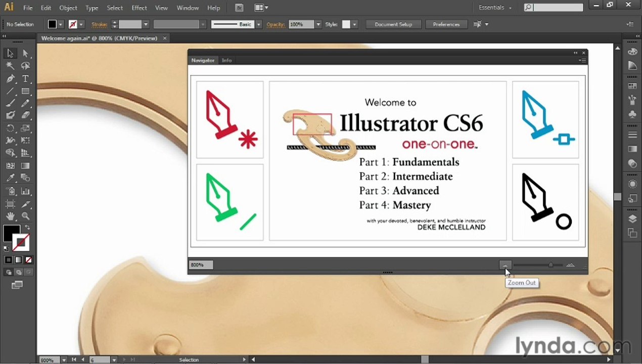
Task: Select the Type tool
Action: pos(25,79)
